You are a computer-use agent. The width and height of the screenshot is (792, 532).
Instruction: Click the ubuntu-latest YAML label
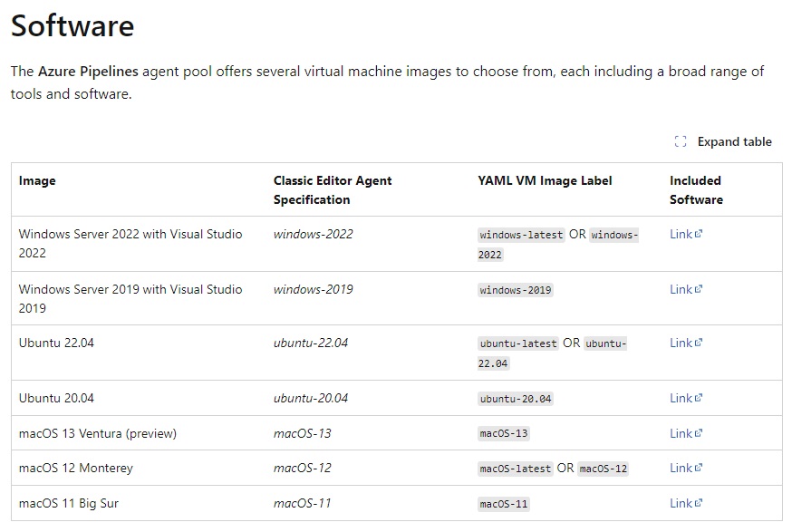coord(518,343)
